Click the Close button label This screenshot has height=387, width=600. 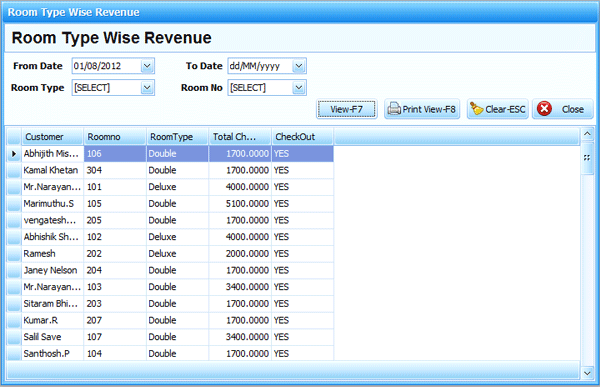tap(572, 109)
